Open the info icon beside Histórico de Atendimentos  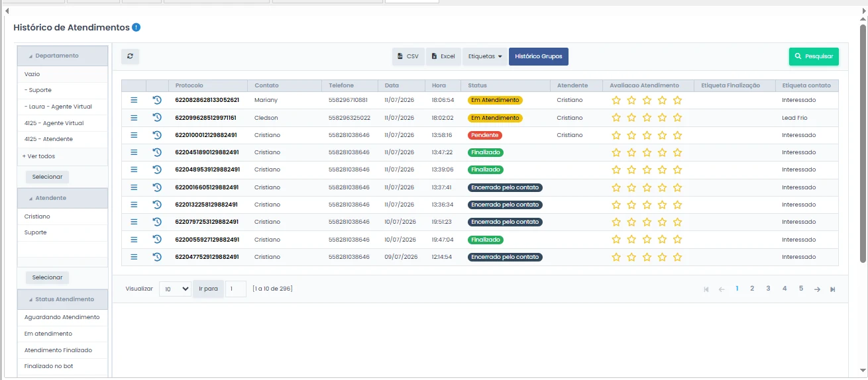(136, 27)
